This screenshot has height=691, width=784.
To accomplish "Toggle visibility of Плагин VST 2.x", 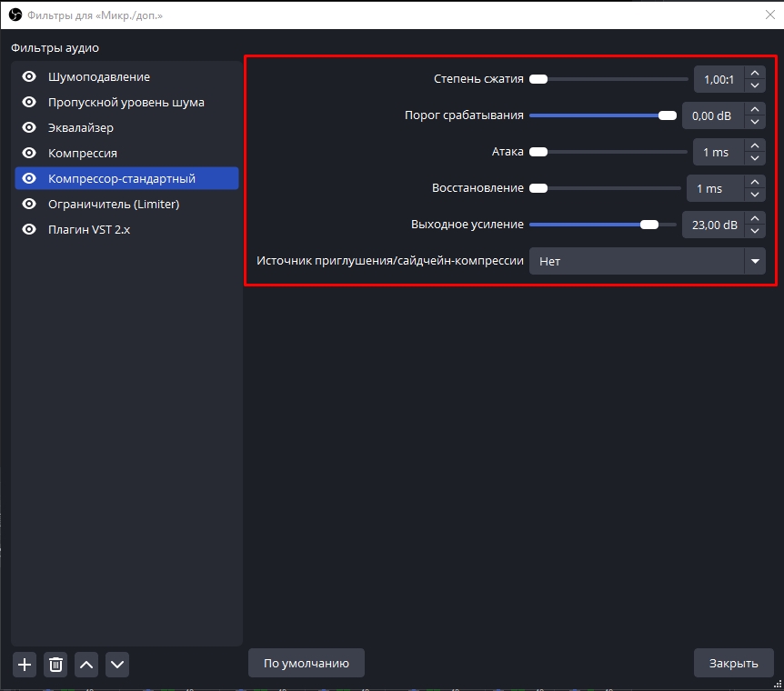I will tap(29, 229).
